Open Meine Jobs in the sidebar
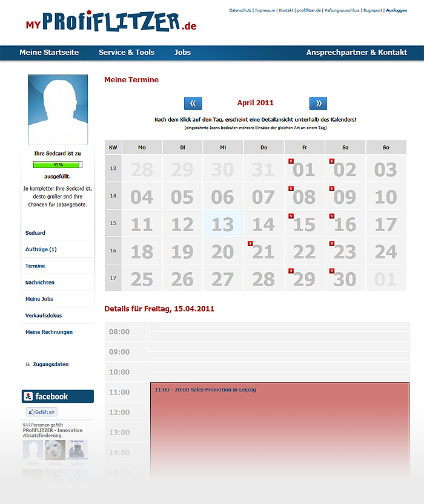 [x=39, y=299]
